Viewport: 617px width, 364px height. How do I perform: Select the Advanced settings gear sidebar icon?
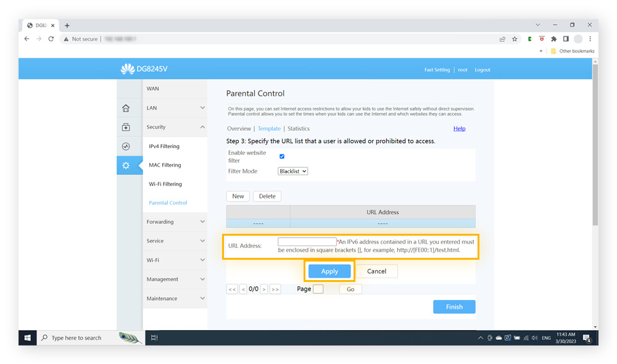click(126, 165)
